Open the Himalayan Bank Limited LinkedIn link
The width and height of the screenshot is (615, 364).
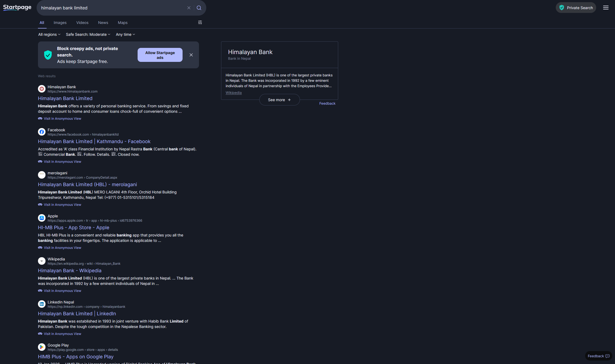pos(77,314)
